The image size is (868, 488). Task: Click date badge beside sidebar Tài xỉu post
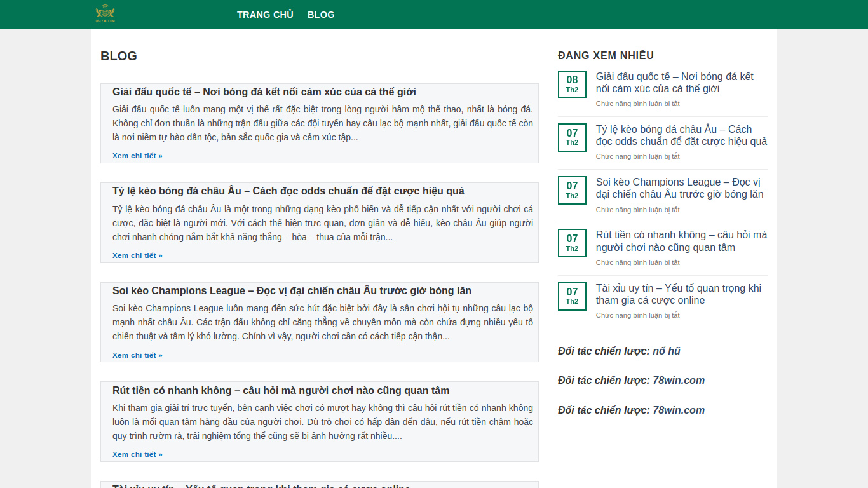(572, 296)
